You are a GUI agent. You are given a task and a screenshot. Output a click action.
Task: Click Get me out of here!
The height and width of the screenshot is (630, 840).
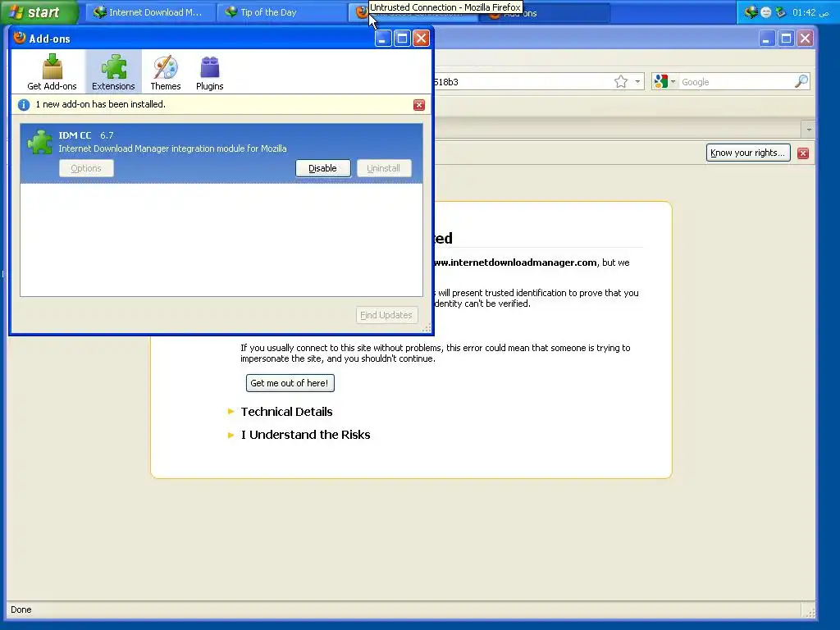pyautogui.click(x=290, y=383)
